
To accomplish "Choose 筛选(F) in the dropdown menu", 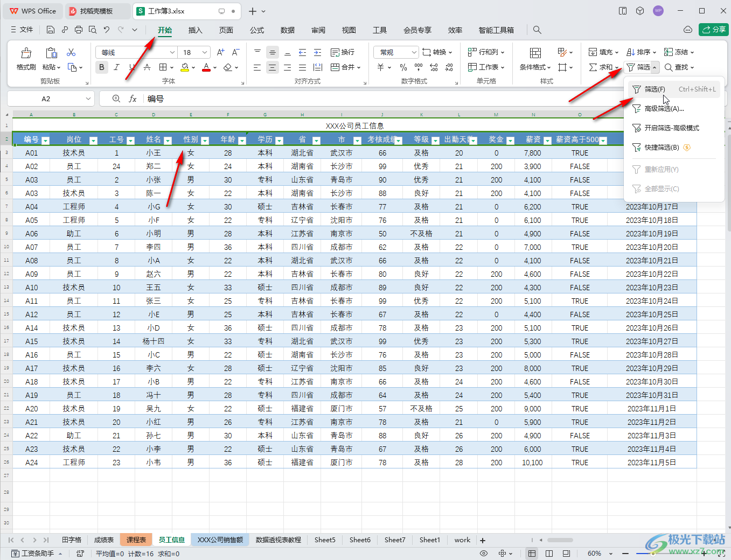I will (674, 89).
